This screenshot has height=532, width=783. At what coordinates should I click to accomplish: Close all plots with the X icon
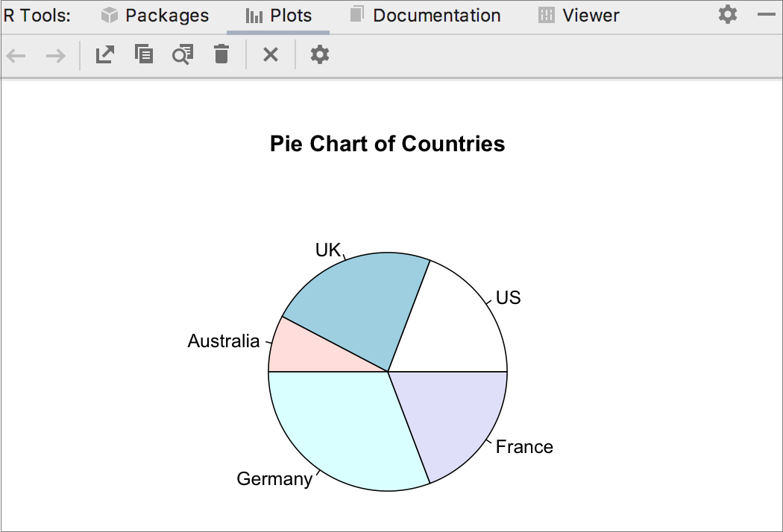(x=270, y=54)
